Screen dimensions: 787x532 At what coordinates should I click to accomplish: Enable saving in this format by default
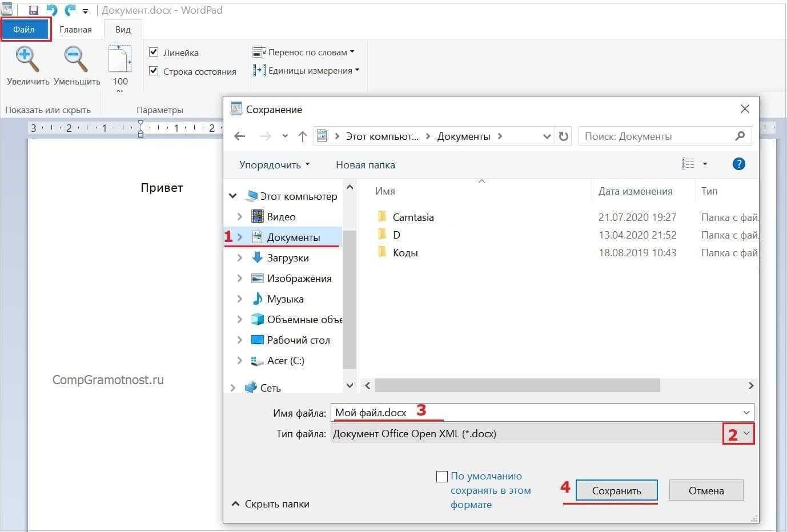click(442, 476)
